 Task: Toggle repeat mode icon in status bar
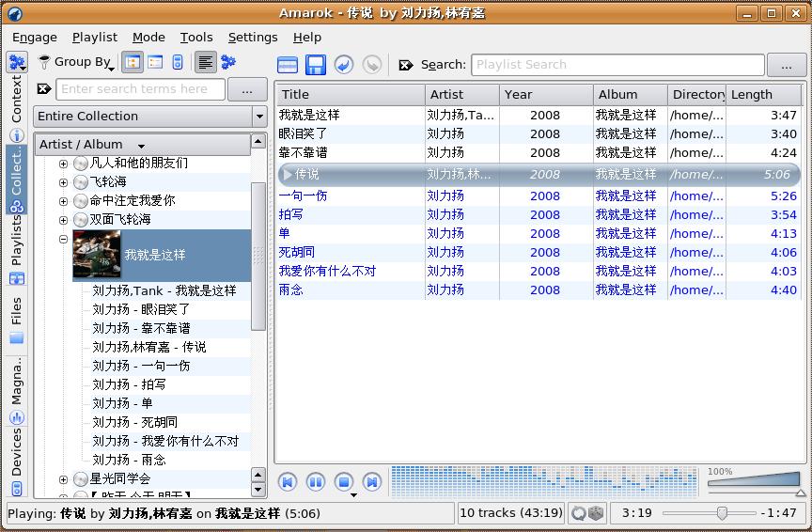point(578,513)
